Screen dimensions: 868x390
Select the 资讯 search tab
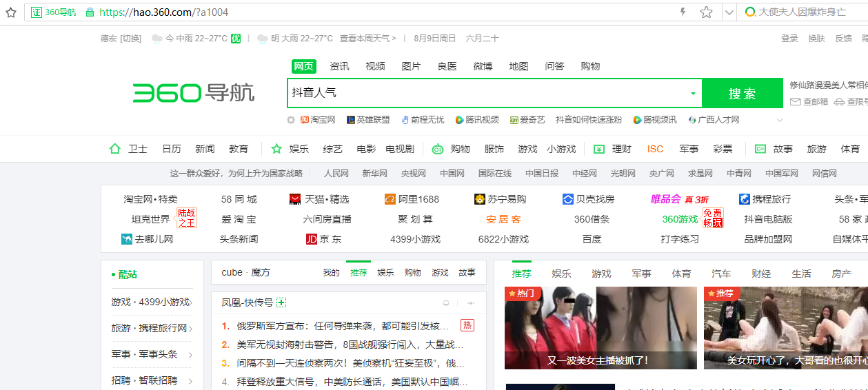[x=339, y=66]
